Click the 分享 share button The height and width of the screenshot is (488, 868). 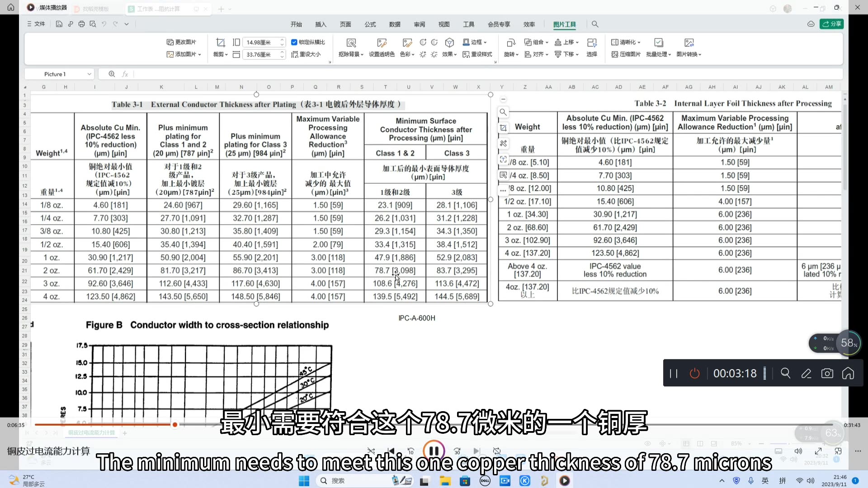coord(832,24)
